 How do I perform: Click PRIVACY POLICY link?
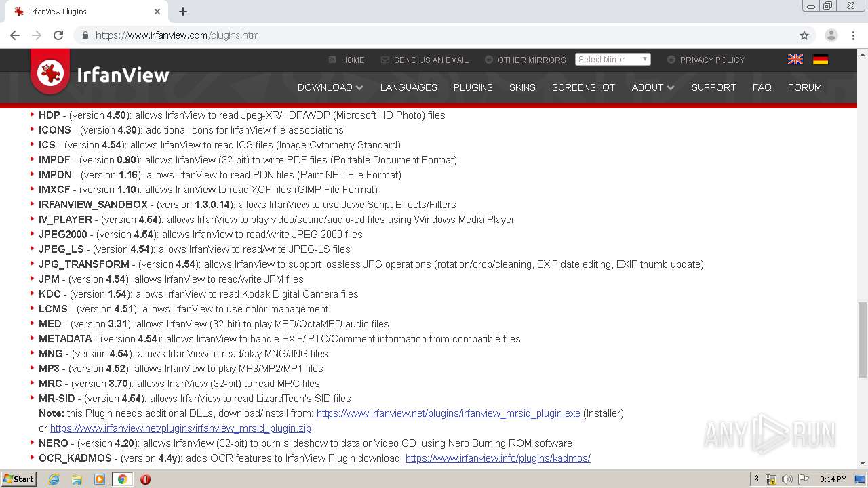pos(712,60)
